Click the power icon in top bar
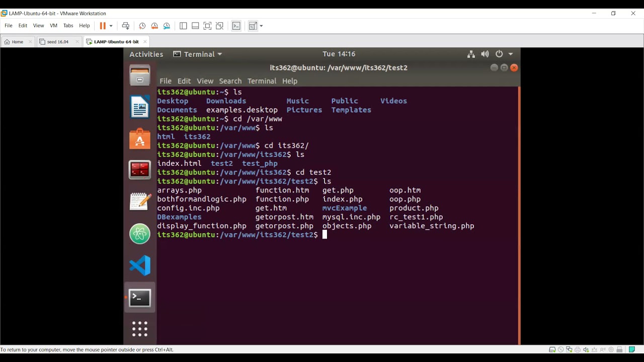Screen dimensions: 644x362 [499, 54]
